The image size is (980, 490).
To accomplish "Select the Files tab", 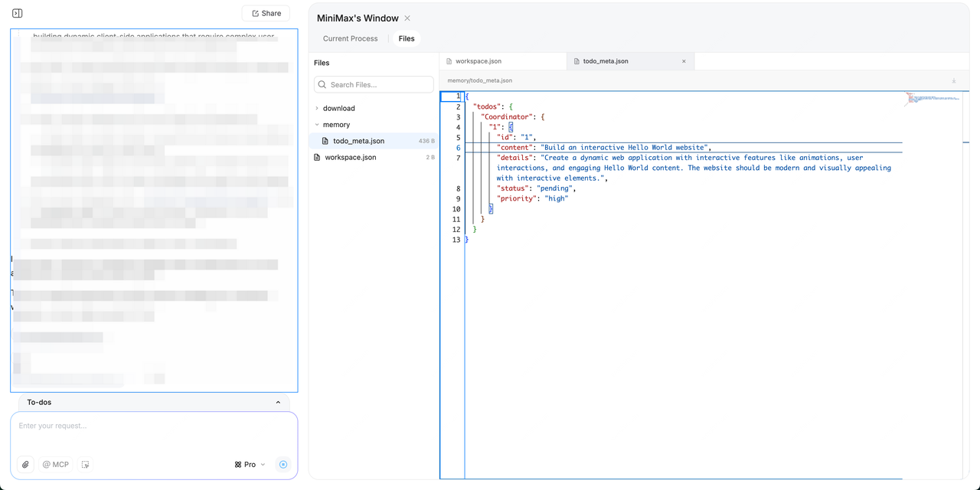I will [x=407, y=38].
